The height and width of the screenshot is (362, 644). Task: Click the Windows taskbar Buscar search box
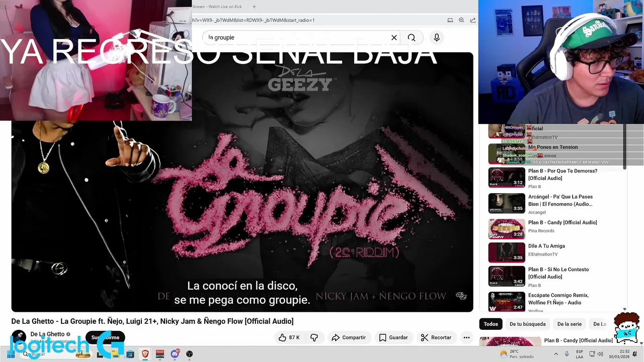coord(55,354)
